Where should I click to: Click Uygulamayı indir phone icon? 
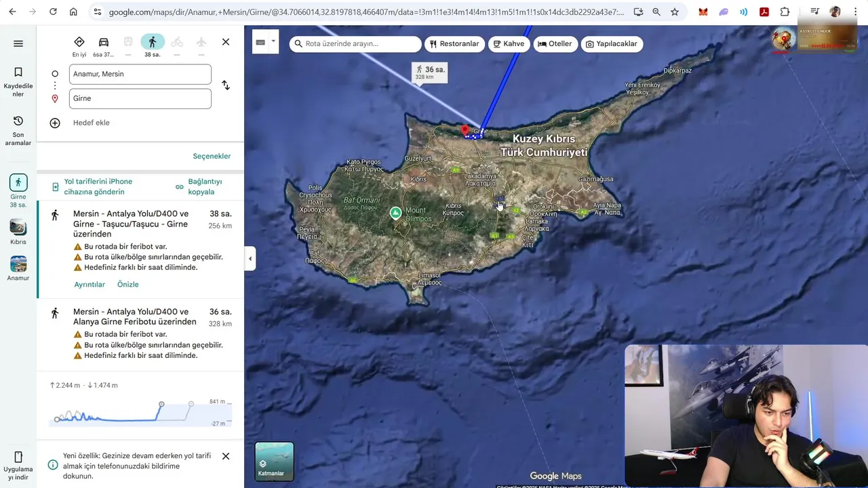(x=18, y=457)
